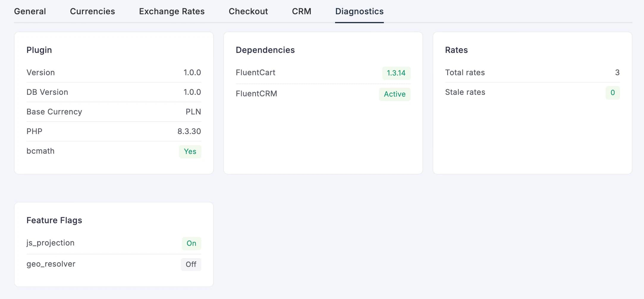Open the Checkout tab
This screenshot has width=644, height=299.
248,11
